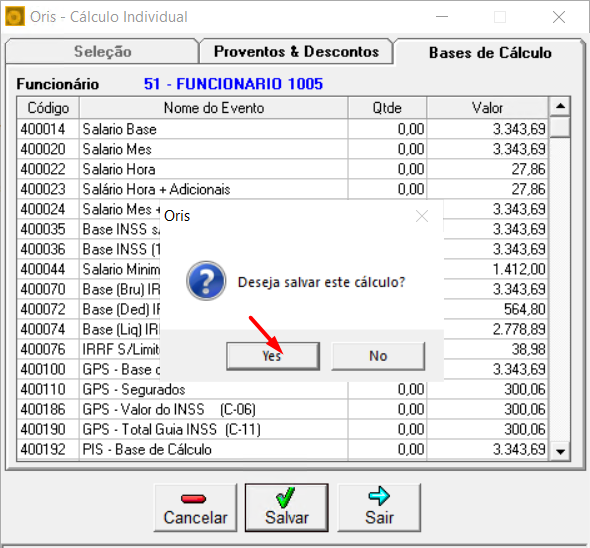590x548 pixels.
Task: Click the value 1.412,00
Action: coord(519,269)
